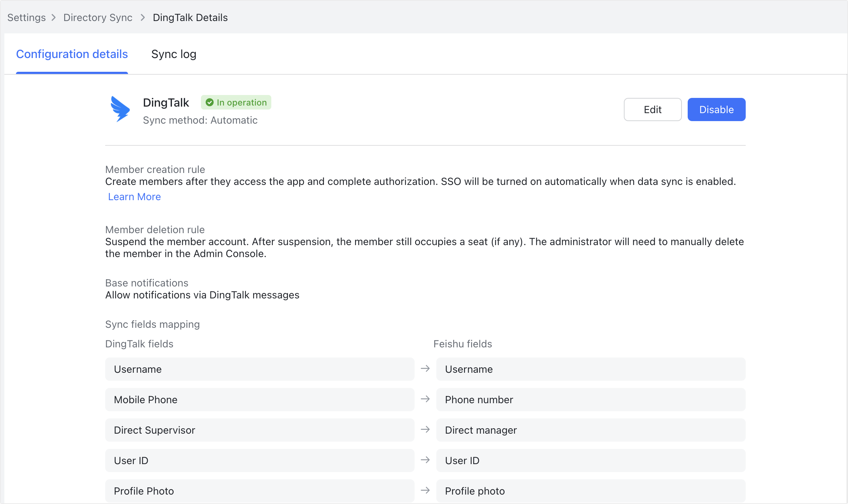This screenshot has width=848, height=504.
Task: Switch to the Sync log tab
Action: (x=174, y=54)
